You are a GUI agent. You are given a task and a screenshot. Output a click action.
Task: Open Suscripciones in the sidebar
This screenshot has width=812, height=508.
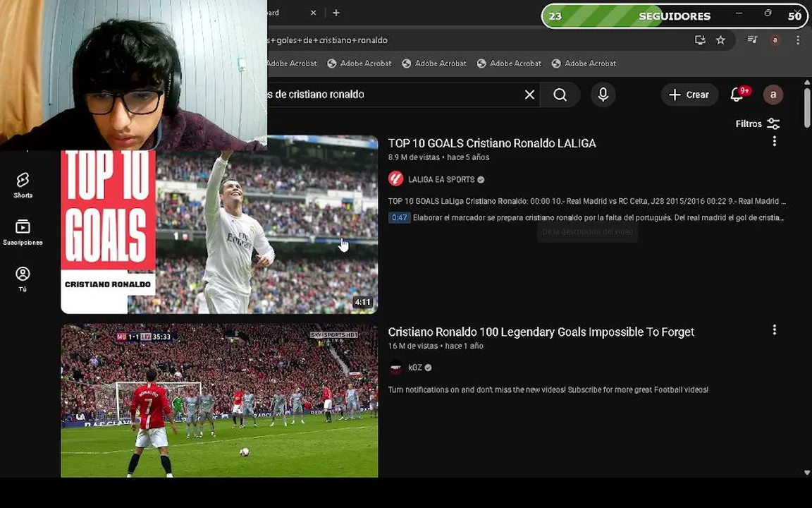click(x=23, y=231)
